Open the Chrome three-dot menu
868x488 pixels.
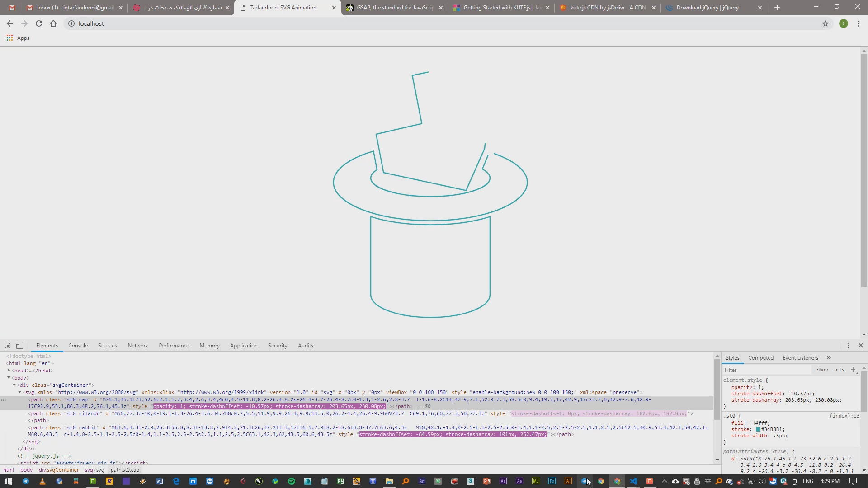pos(858,23)
